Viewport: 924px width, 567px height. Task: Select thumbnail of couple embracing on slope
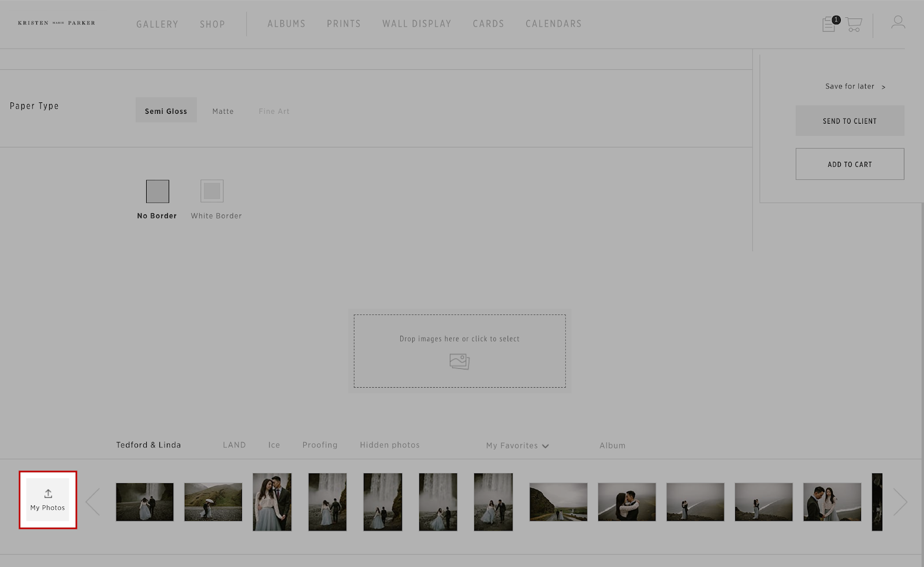pos(627,502)
